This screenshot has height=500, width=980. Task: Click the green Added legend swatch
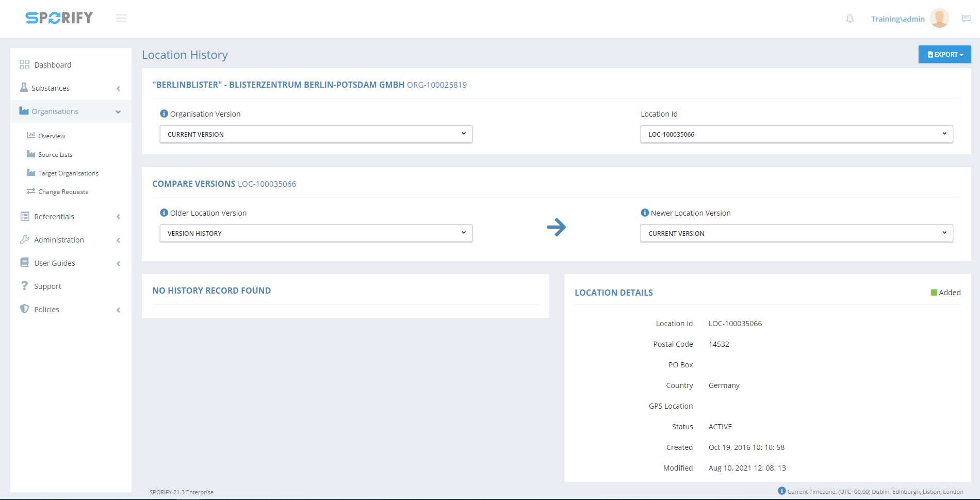[934, 293]
